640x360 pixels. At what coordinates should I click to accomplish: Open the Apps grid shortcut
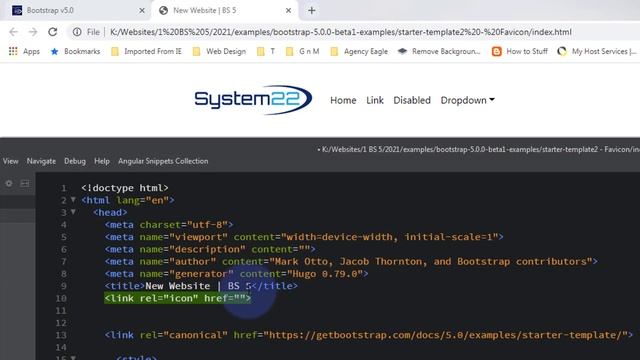pyautogui.click(x=24, y=51)
